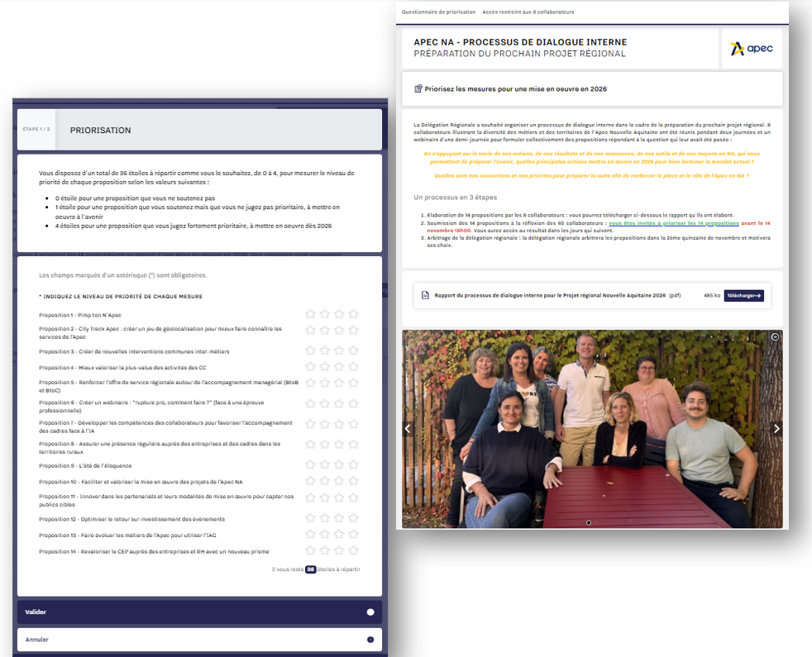Give Proposition 7 compétences IA one star

point(310,424)
